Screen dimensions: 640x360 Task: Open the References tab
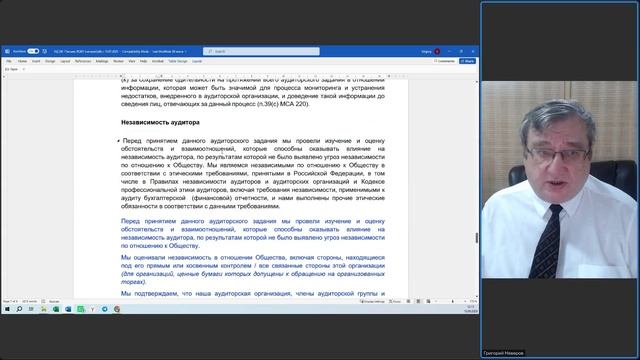pyautogui.click(x=83, y=61)
